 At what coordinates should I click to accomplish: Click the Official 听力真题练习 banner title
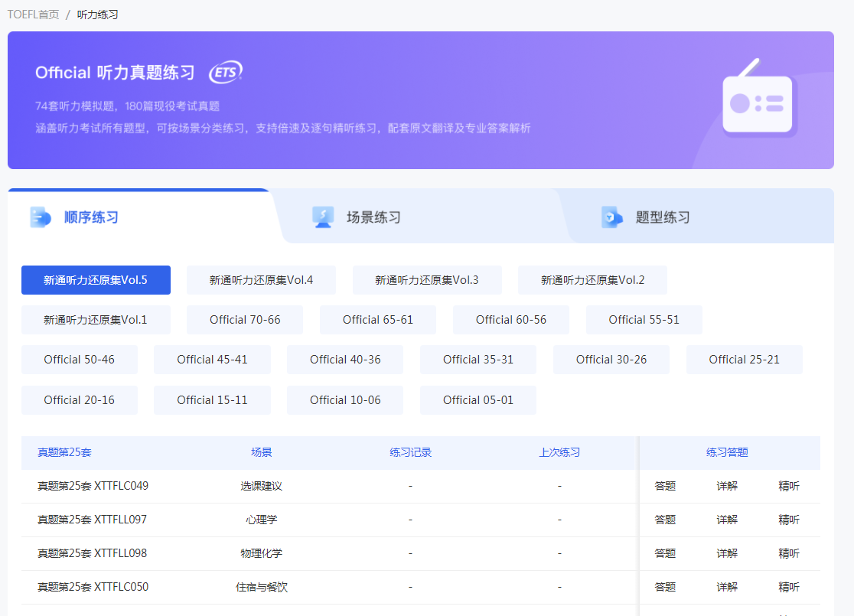tap(115, 73)
